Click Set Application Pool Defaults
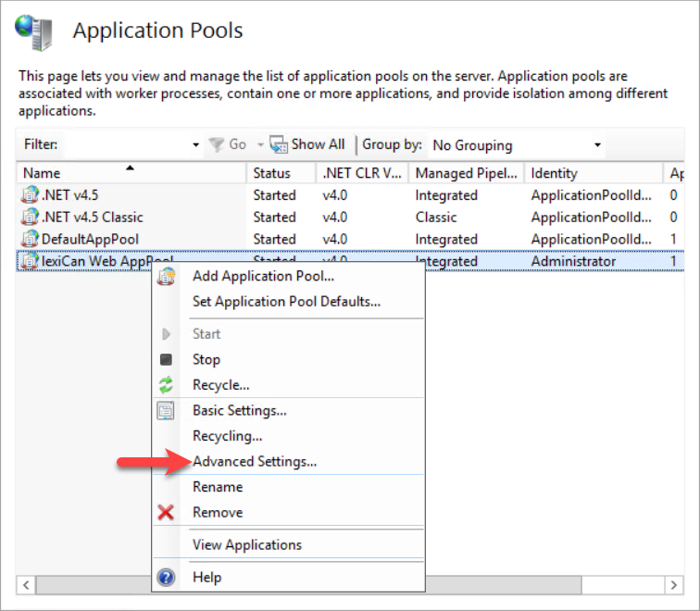 (286, 301)
